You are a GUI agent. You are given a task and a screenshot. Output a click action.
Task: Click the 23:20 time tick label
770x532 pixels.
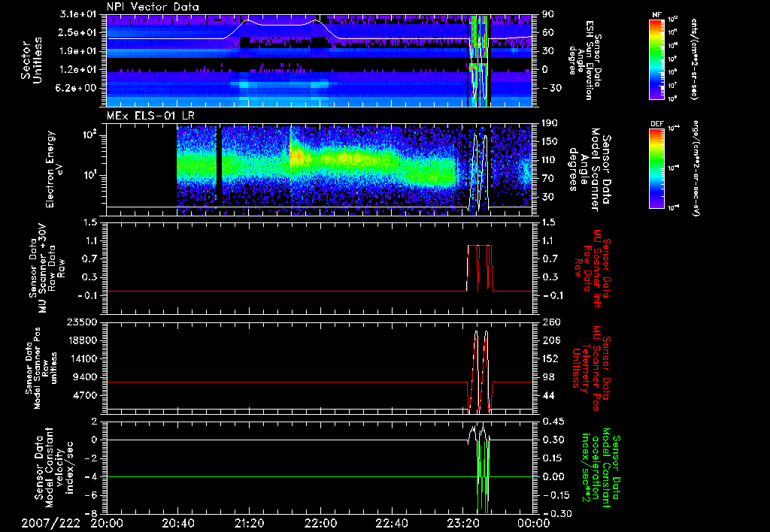point(462,523)
